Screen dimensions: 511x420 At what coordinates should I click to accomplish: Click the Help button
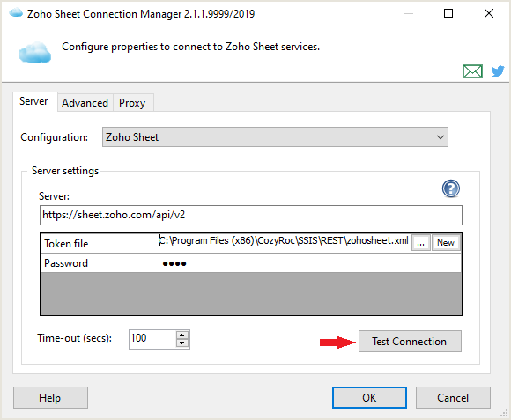pyautogui.click(x=50, y=397)
